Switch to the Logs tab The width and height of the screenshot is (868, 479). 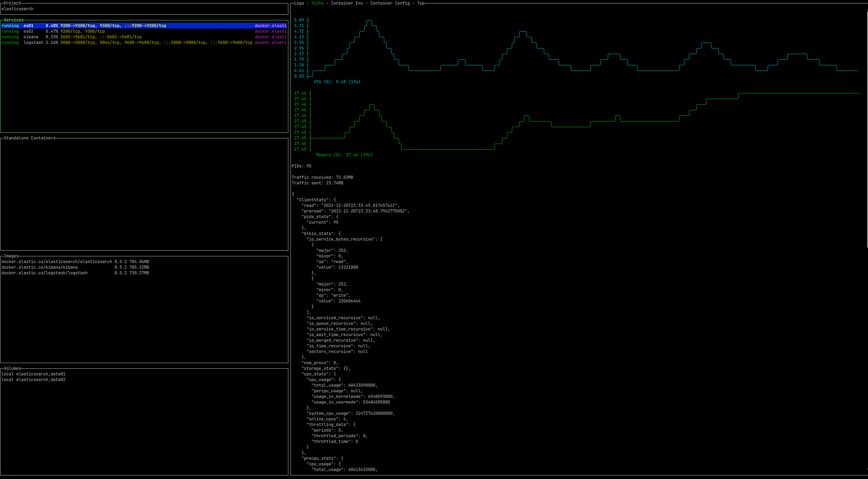[299, 3]
